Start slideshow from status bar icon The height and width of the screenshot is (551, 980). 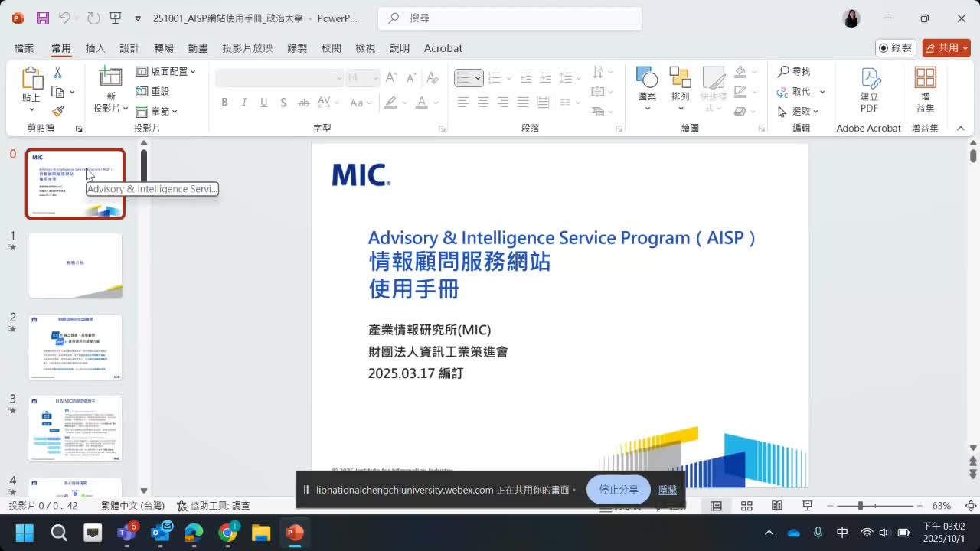click(807, 506)
